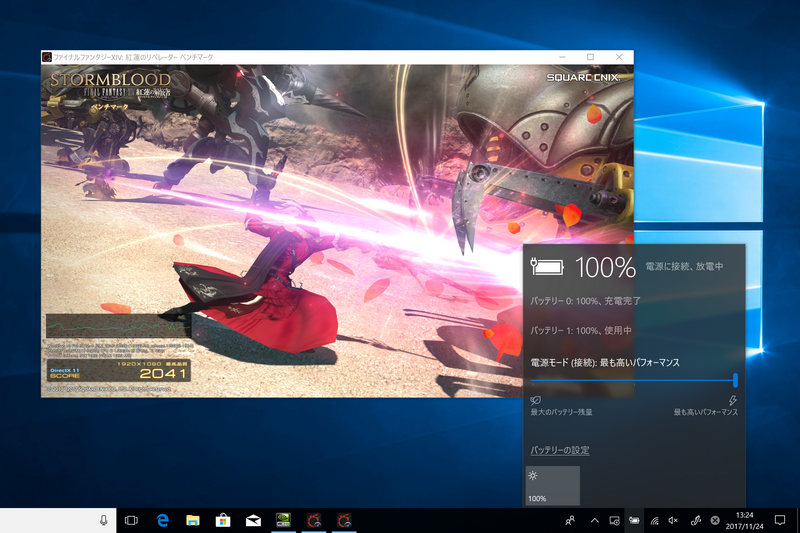Open the Action Center notifications icon

tap(780, 520)
